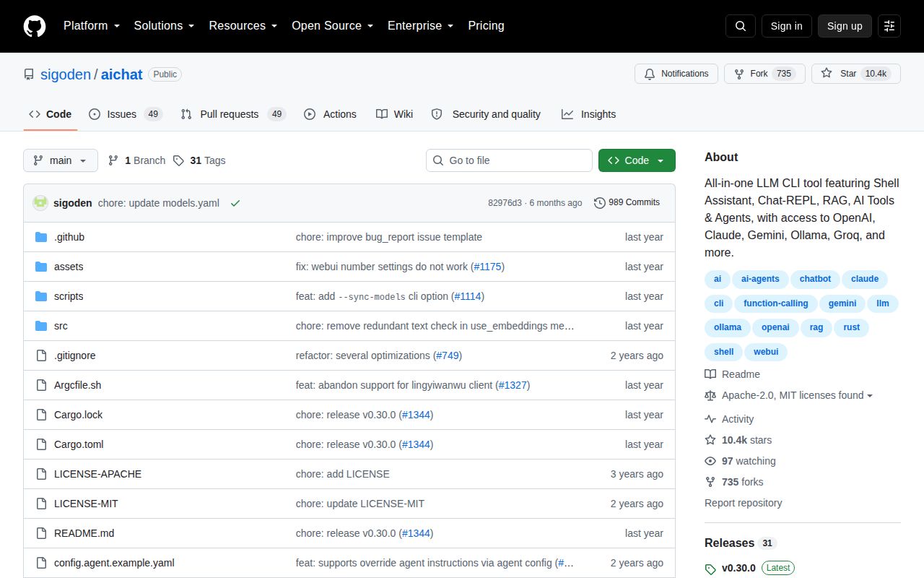Click the file icon beside Cargo.toml
The image size is (924, 578).
[x=41, y=444]
